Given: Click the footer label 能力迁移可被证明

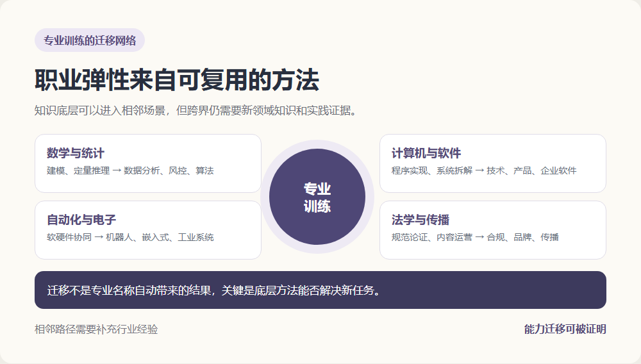Looking at the screenshot, I should click(x=565, y=329).
